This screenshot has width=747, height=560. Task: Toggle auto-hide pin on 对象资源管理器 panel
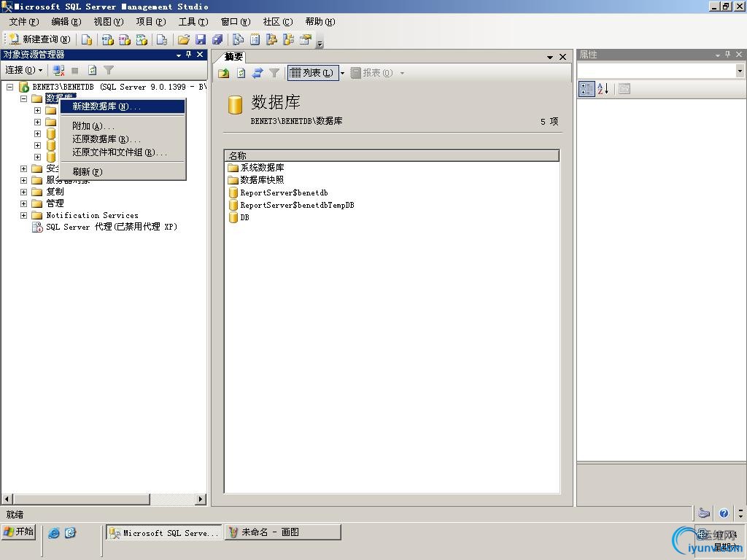(189, 55)
